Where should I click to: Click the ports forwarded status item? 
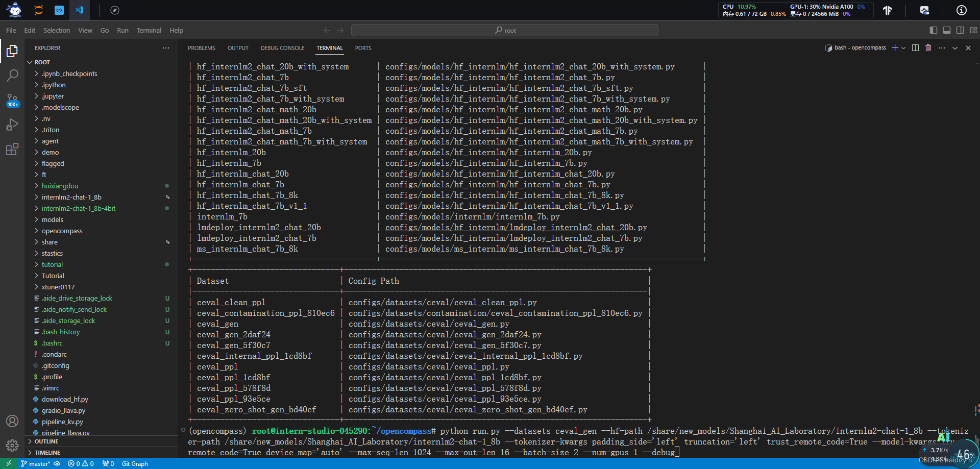(x=108, y=463)
